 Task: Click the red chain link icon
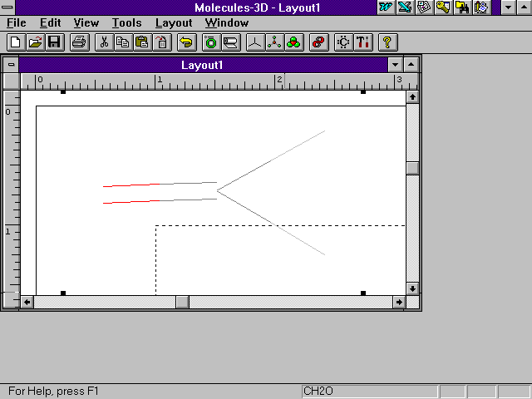(318, 42)
